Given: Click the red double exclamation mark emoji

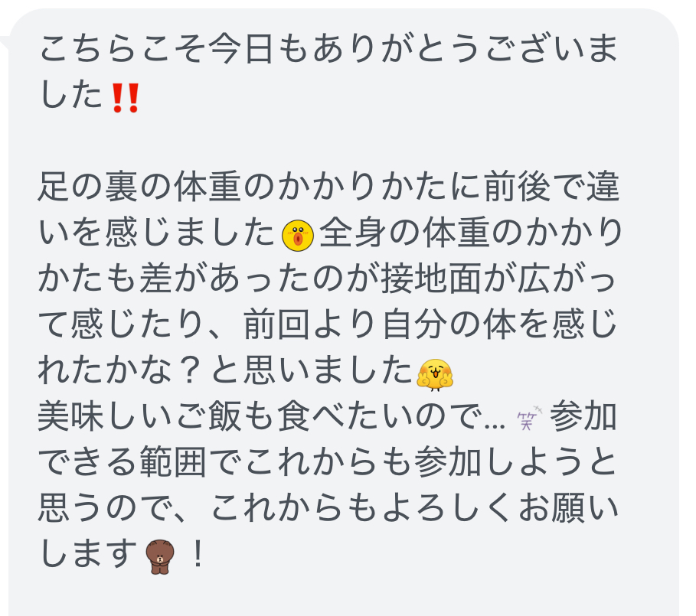Looking at the screenshot, I should 126,97.
